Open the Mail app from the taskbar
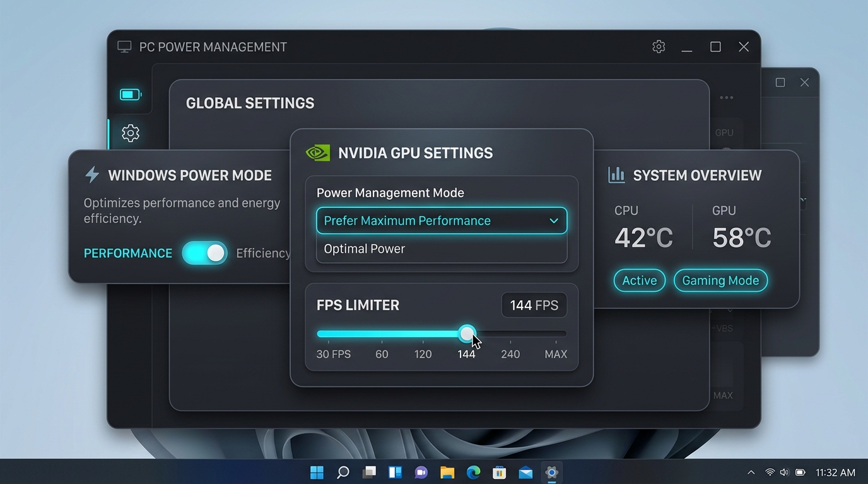 (525, 473)
